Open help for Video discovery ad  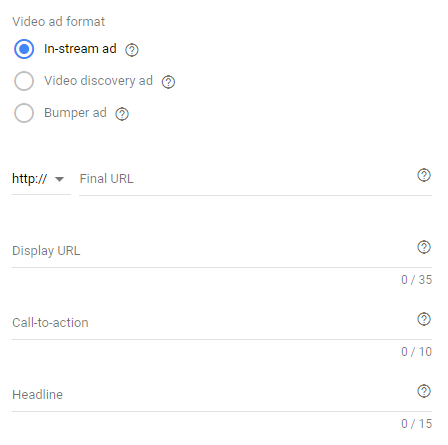point(168,82)
